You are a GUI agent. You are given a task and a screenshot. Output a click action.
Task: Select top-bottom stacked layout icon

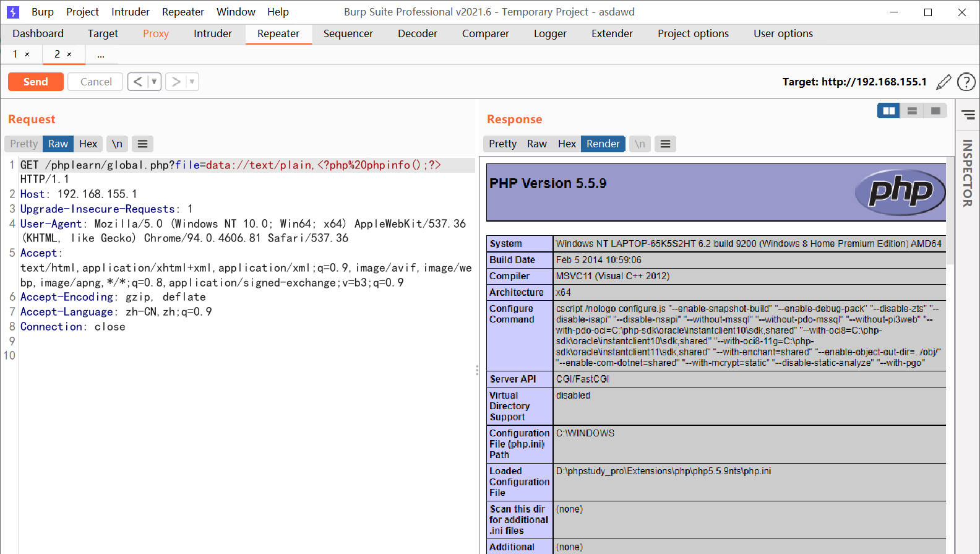point(912,111)
